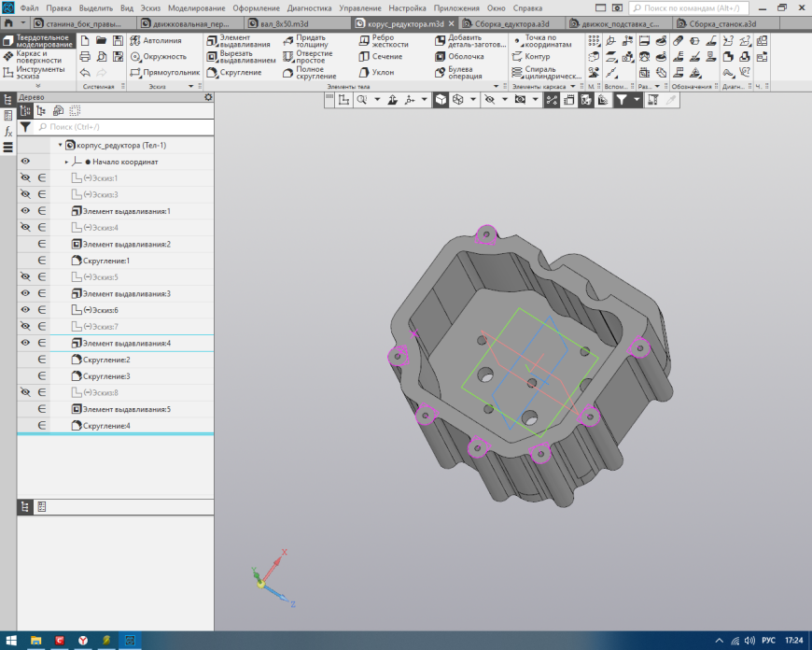The image size is (812, 650).
Task: Show hidden Эскиз:1 via eye icon
Action: click(26, 177)
